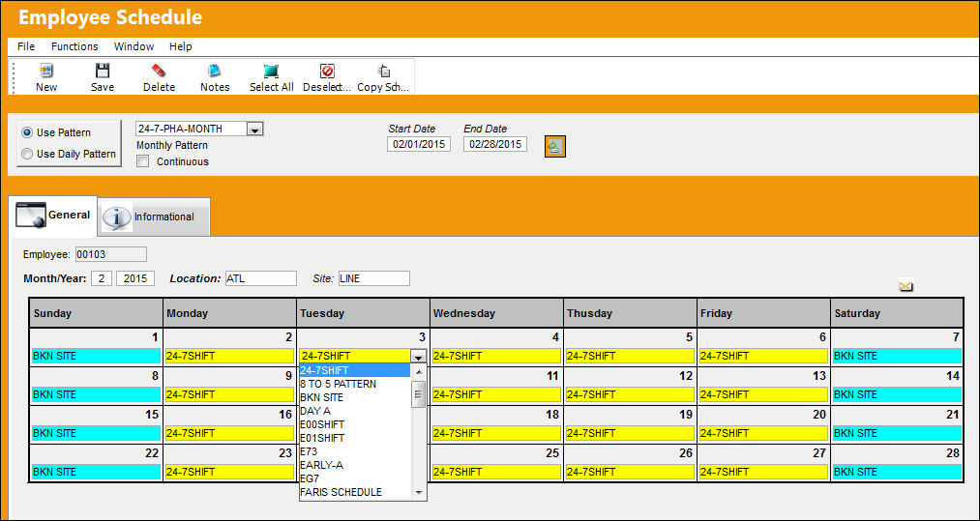Image resolution: width=980 pixels, height=521 pixels.
Task: Click the envelope mail icon
Action: pos(906,286)
